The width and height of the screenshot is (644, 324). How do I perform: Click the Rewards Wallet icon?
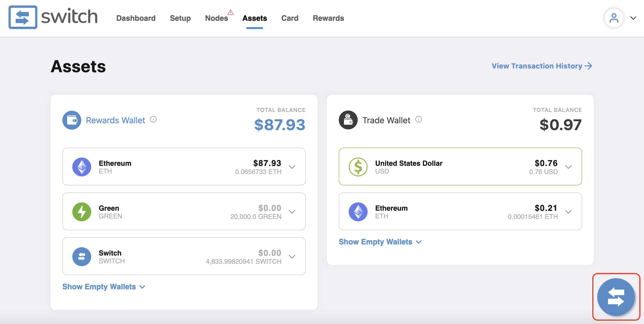[x=72, y=120]
